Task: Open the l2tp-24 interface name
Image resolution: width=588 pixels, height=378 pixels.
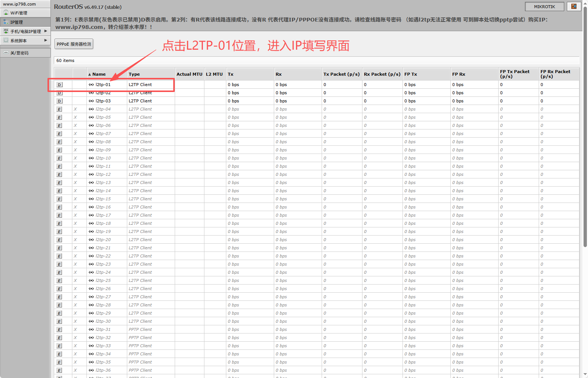Action: pyautogui.click(x=103, y=272)
